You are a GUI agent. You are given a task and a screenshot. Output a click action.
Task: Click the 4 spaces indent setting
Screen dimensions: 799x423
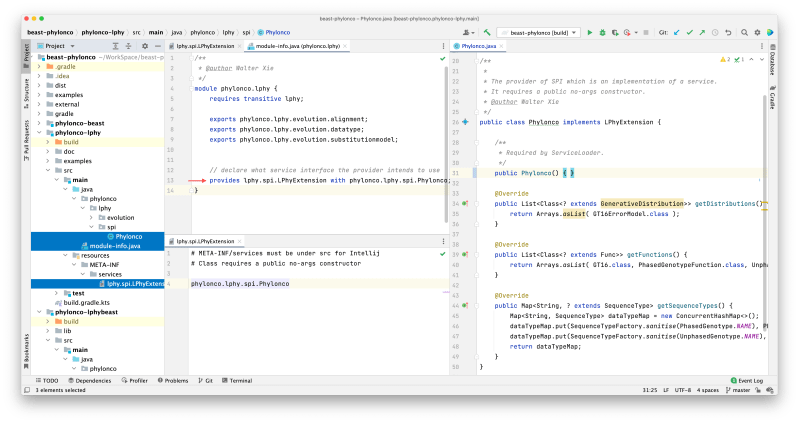coord(708,390)
